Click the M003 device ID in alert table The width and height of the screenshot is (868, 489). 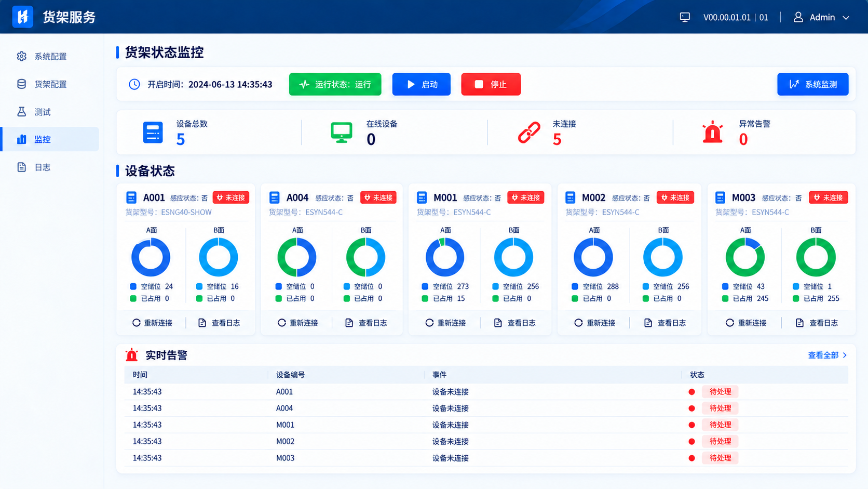pos(285,458)
